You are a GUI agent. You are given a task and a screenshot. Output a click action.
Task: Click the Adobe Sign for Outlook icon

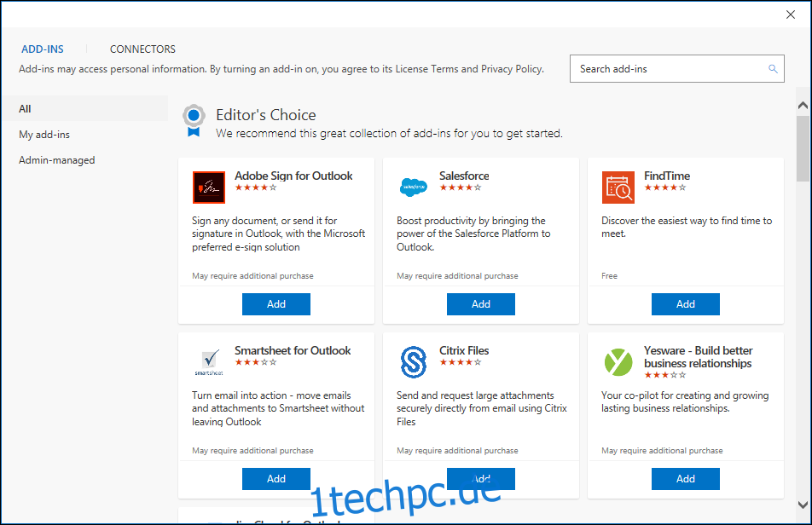tap(209, 187)
